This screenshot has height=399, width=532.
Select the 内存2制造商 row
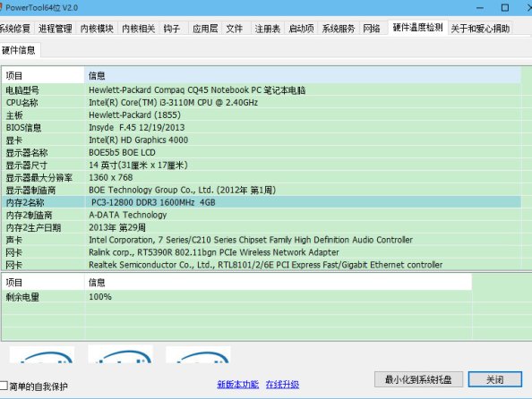[262, 215]
